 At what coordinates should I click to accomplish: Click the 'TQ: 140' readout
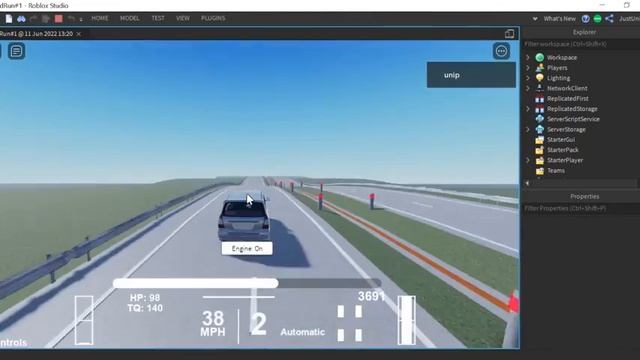(145, 308)
